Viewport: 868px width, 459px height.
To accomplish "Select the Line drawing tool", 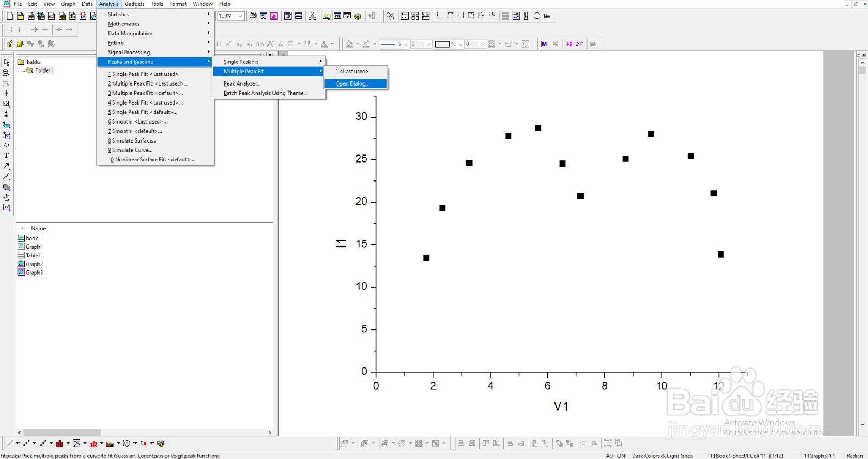I will point(7,177).
